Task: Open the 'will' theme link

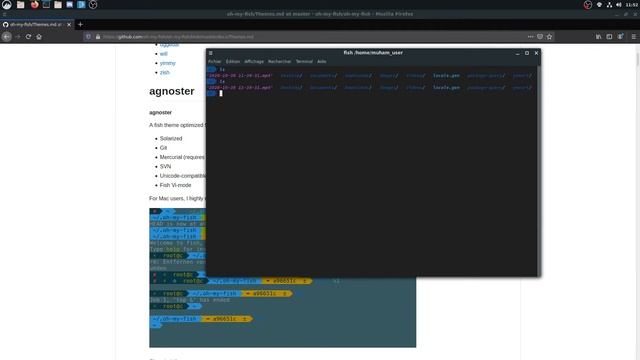Action: pos(163,54)
